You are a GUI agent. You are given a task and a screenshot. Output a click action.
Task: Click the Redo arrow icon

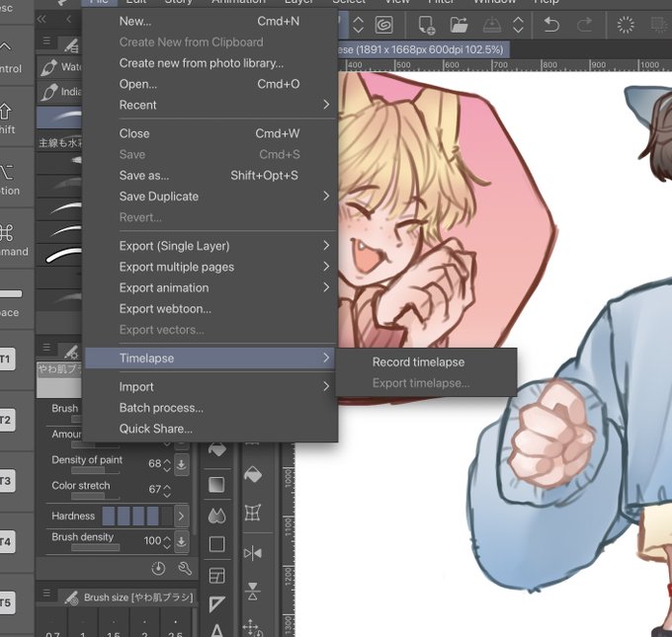[x=584, y=25]
